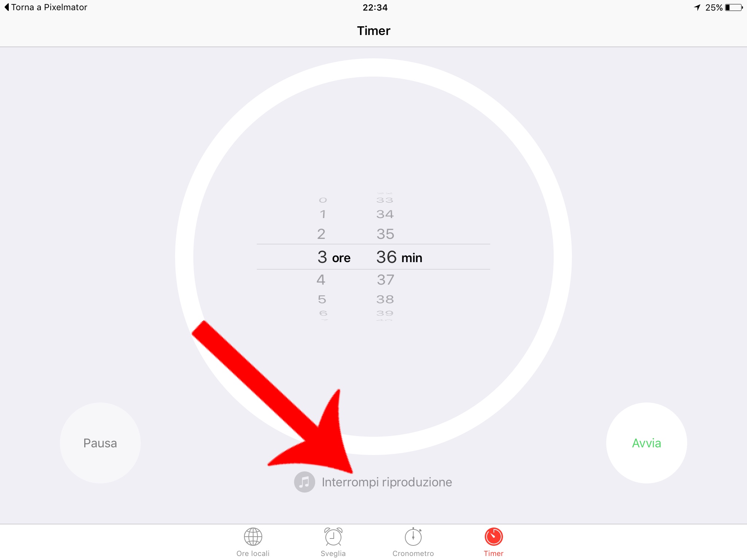The image size is (747, 560).
Task: Select 2 in the hours picker
Action: 321,234
